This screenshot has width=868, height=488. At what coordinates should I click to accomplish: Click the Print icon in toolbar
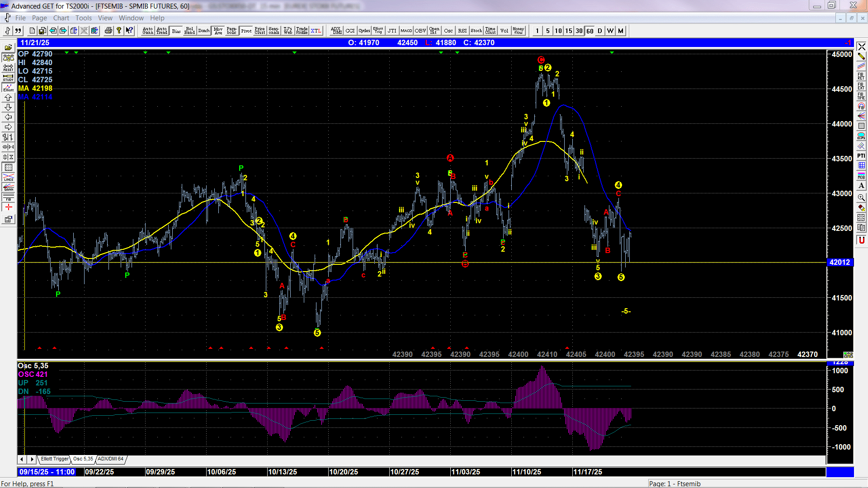click(108, 31)
